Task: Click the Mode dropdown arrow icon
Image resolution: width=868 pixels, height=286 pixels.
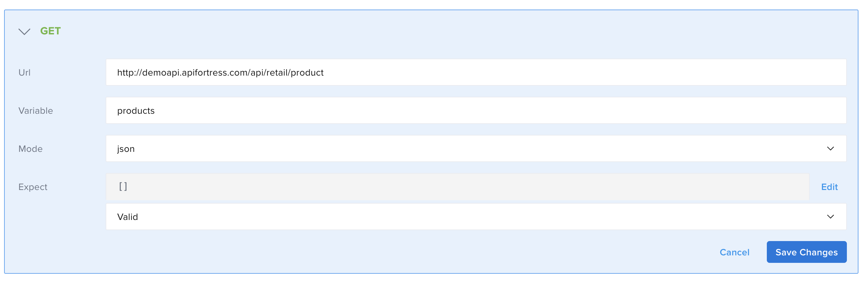Action: (830, 148)
